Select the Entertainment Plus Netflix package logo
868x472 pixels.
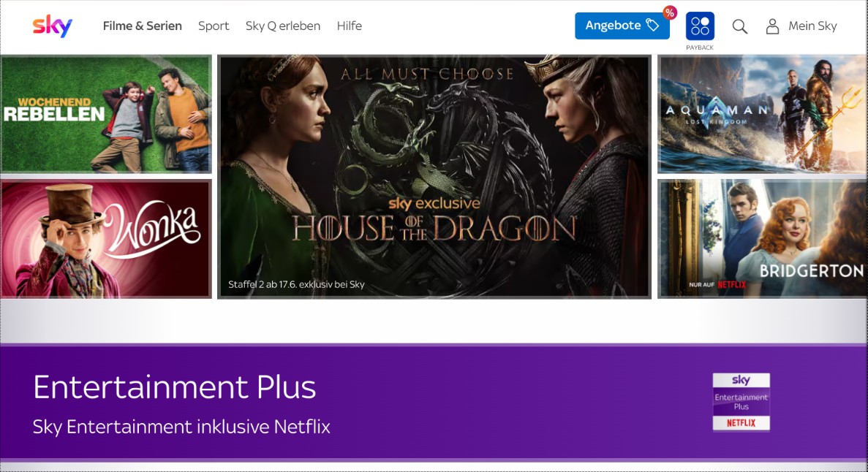741,402
